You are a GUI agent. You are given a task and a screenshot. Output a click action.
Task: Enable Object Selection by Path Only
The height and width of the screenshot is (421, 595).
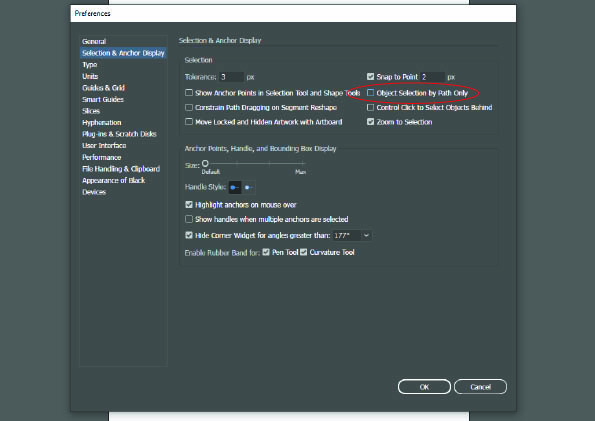coord(370,93)
